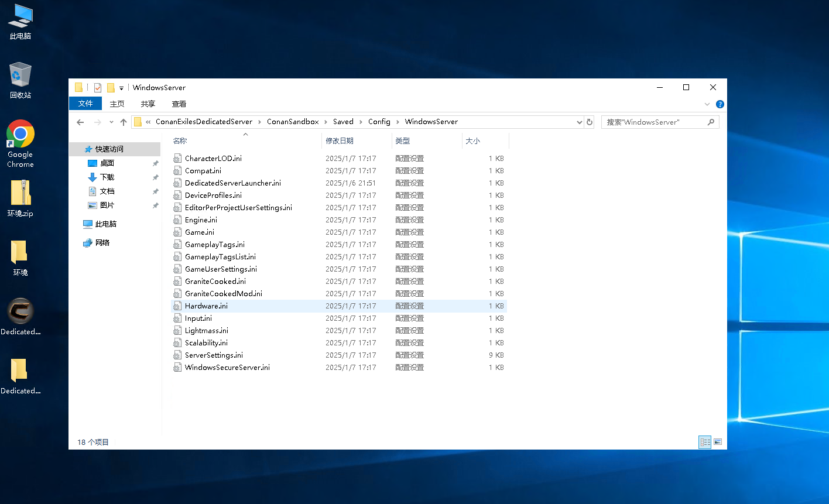Open the hidden path overflow « in the address bar
This screenshot has height=504, width=829.
coord(149,122)
